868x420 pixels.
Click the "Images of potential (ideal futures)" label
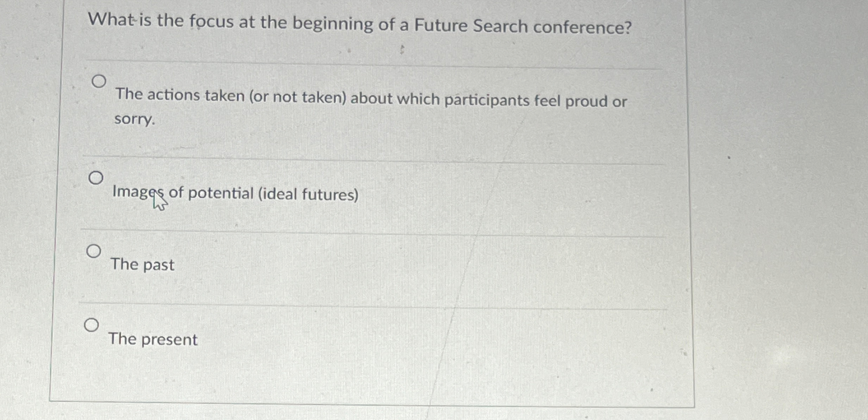(235, 193)
